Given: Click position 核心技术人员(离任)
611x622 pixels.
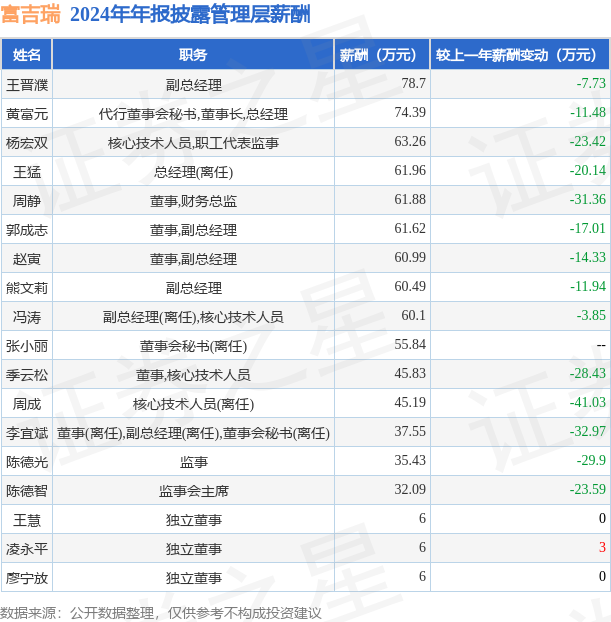Looking at the screenshot, I should tap(193, 404).
